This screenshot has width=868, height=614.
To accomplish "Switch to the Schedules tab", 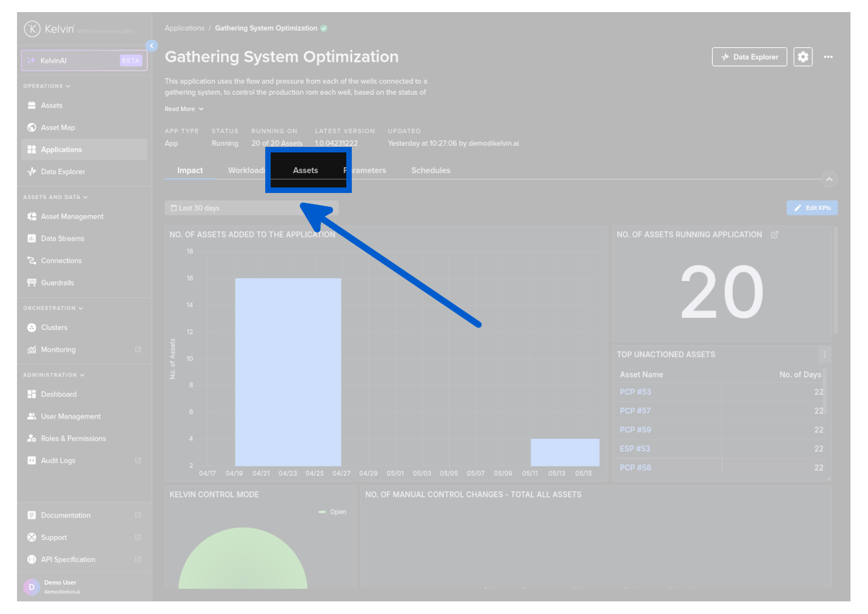I will tap(431, 170).
